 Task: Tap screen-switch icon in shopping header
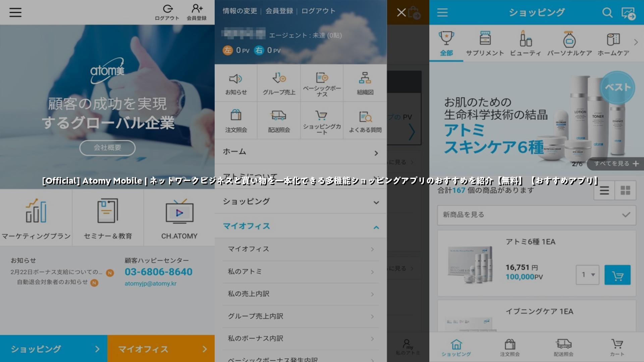pos(628,13)
